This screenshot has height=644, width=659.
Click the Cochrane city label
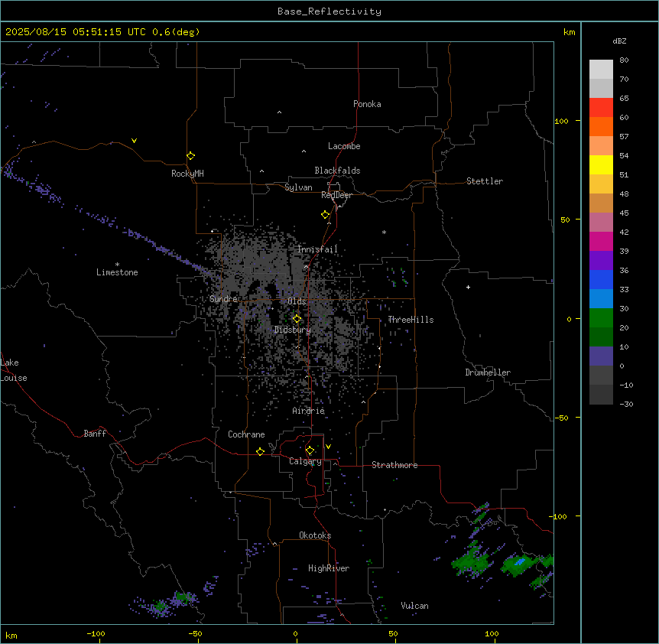246,434
